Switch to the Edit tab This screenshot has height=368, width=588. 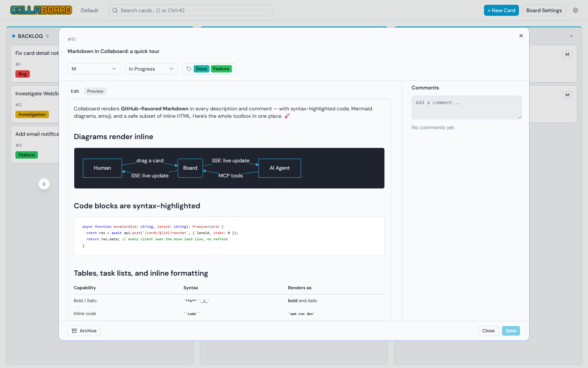[x=75, y=91]
